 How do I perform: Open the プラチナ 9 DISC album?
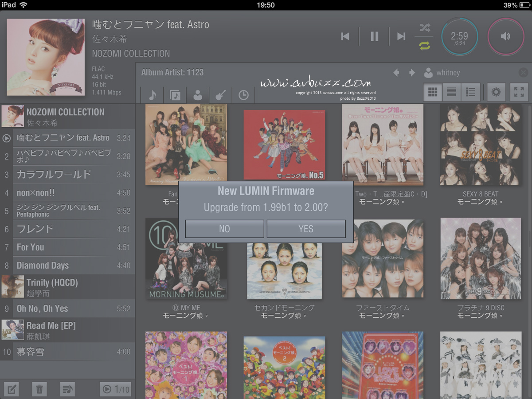[x=481, y=258]
